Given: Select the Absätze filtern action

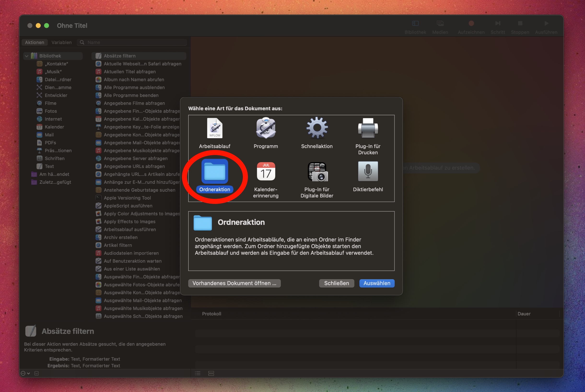Looking at the screenshot, I should coord(139,56).
